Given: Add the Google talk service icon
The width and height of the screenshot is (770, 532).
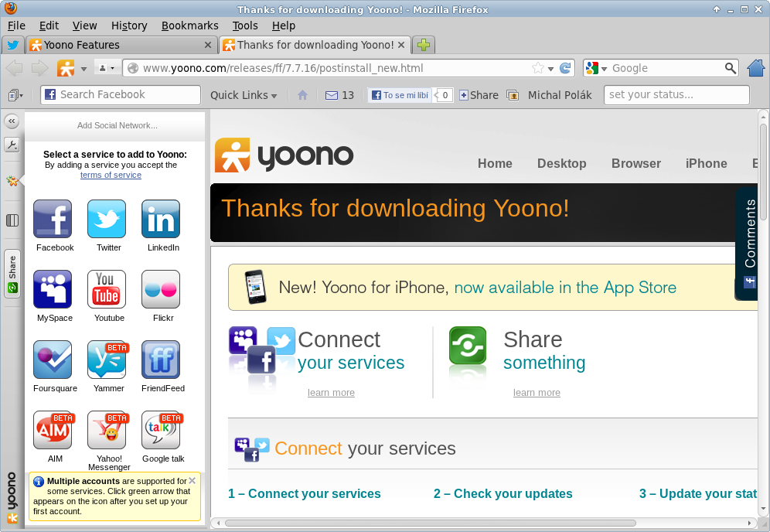Looking at the screenshot, I should point(161,430).
